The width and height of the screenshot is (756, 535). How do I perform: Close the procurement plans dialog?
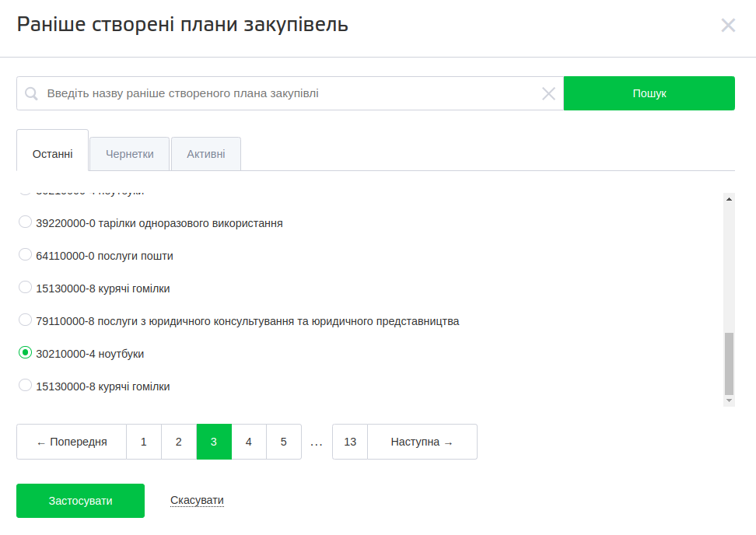728,26
